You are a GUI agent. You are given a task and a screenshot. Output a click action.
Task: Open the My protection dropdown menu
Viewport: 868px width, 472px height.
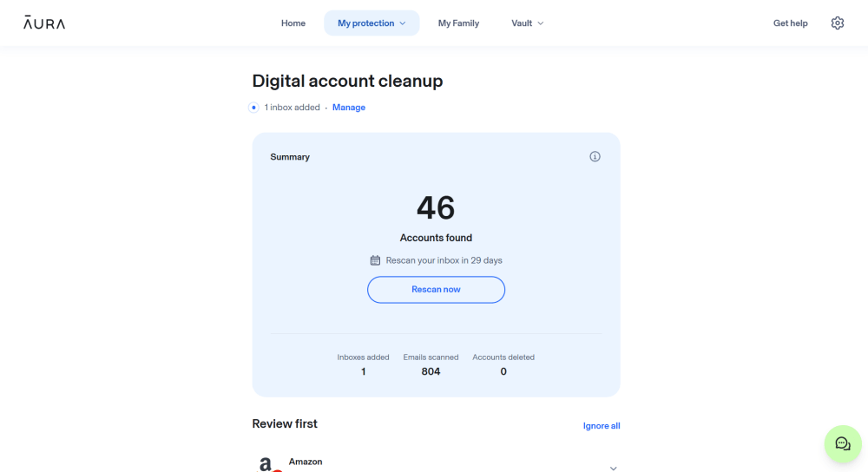tap(372, 23)
